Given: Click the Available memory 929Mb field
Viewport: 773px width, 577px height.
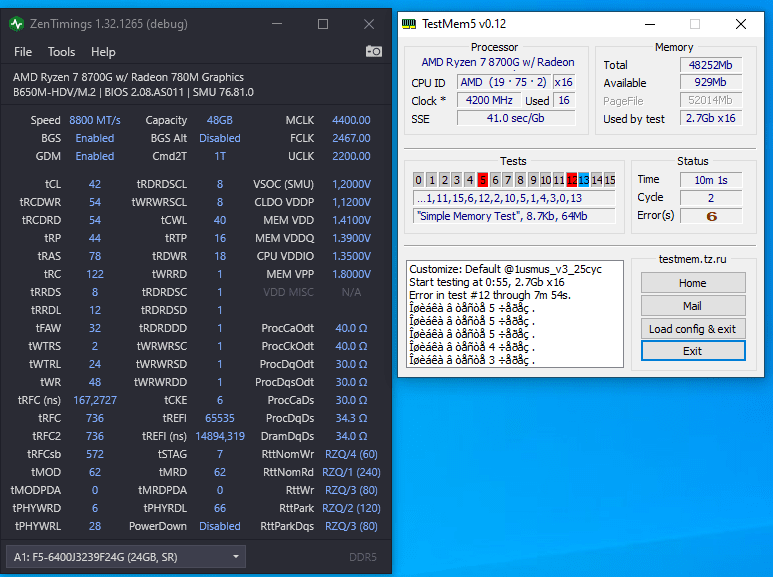Looking at the screenshot, I should click(710, 82).
